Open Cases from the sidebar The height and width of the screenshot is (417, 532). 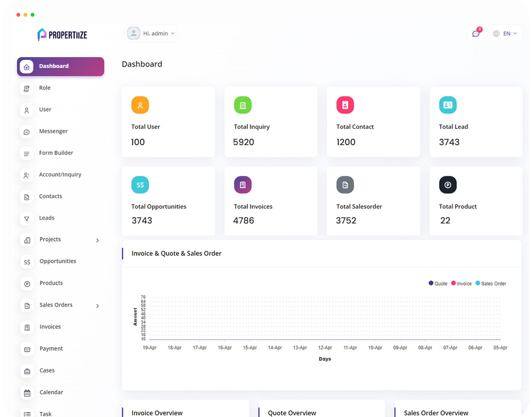click(x=47, y=370)
